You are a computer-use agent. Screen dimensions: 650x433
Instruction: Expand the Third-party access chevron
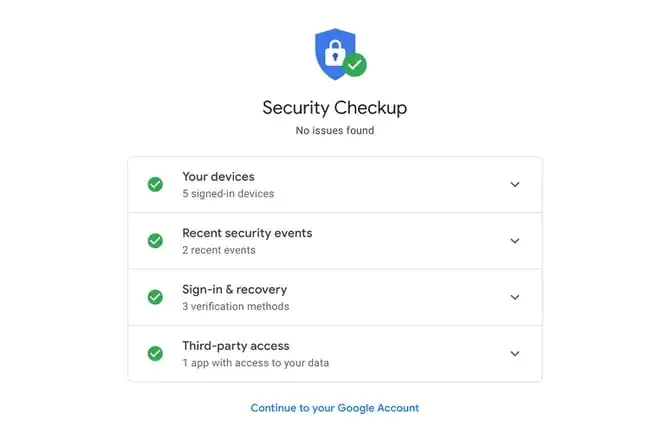[515, 353]
